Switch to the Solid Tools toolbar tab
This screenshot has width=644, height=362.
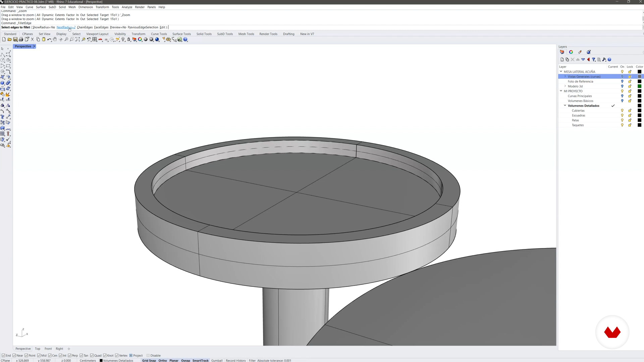tap(204, 34)
